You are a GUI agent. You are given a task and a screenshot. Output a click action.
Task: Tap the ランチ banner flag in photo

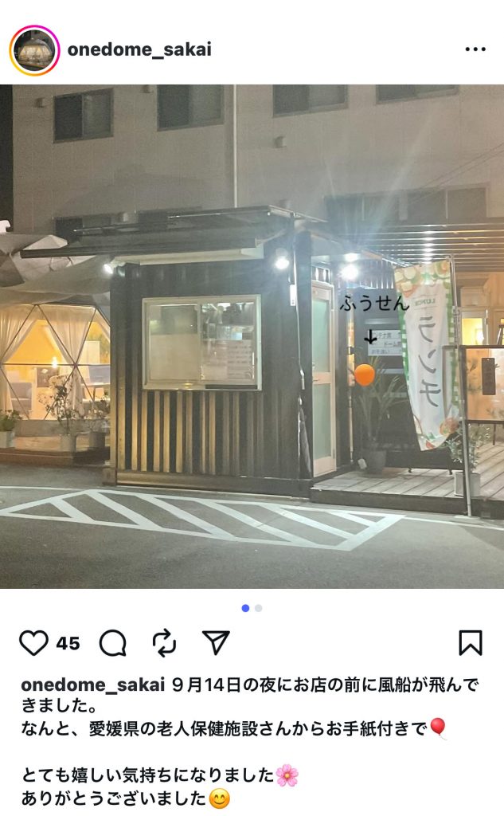(426, 355)
